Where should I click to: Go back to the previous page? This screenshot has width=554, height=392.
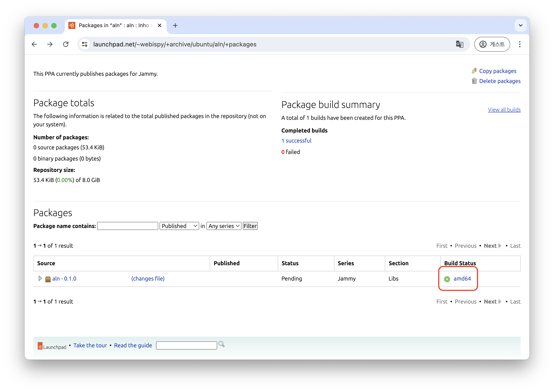click(x=34, y=44)
